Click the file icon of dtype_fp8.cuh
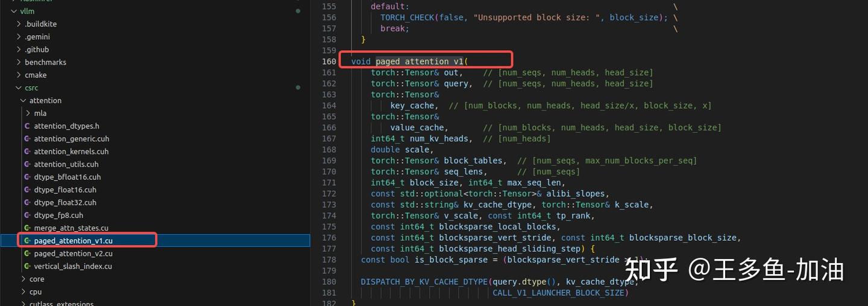 click(x=27, y=215)
